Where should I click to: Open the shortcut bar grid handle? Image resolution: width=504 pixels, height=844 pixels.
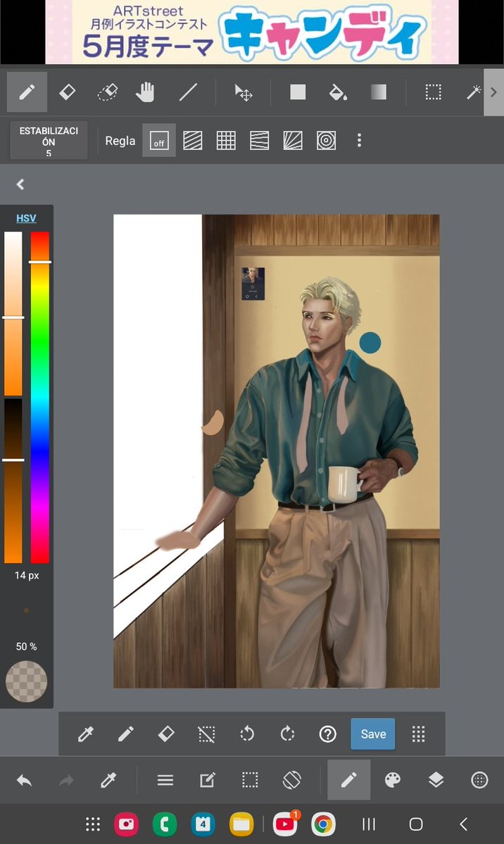[418, 734]
